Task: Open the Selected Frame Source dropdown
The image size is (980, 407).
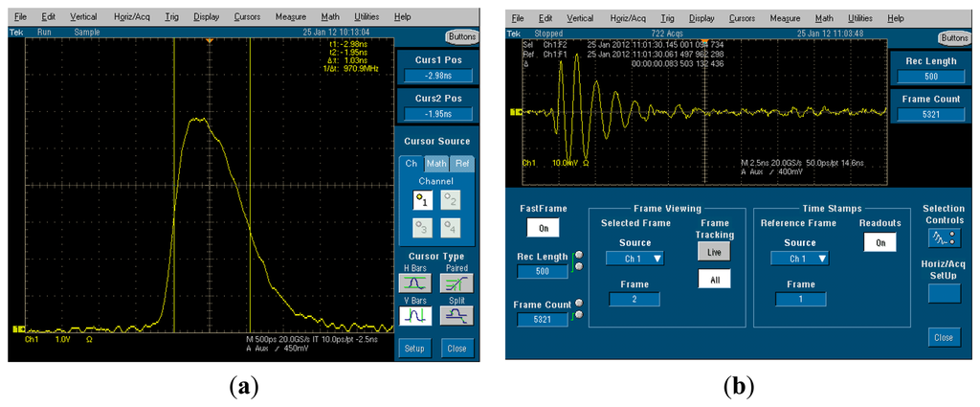Action: [x=634, y=258]
